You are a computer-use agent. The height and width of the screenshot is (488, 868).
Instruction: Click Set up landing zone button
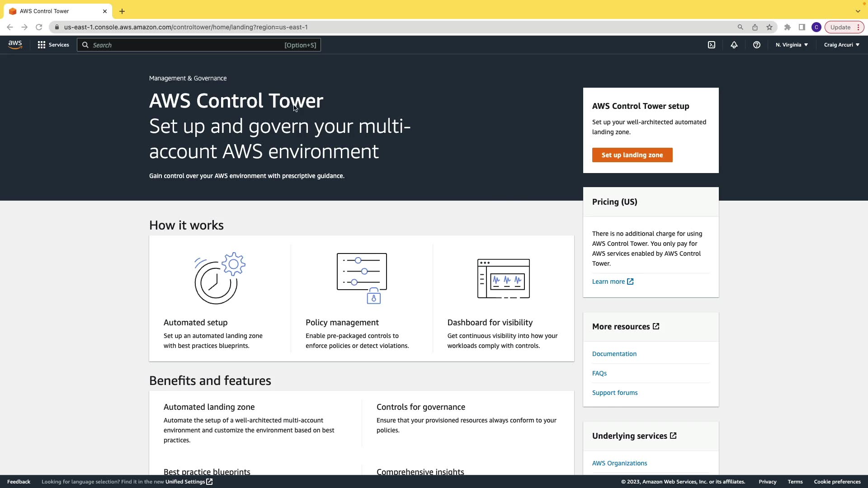[632, 155]
